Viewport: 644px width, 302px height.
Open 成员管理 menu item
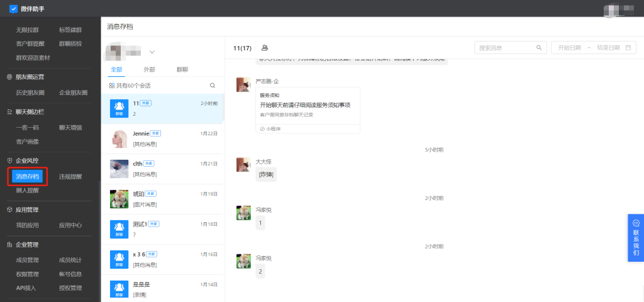[28, 260]
